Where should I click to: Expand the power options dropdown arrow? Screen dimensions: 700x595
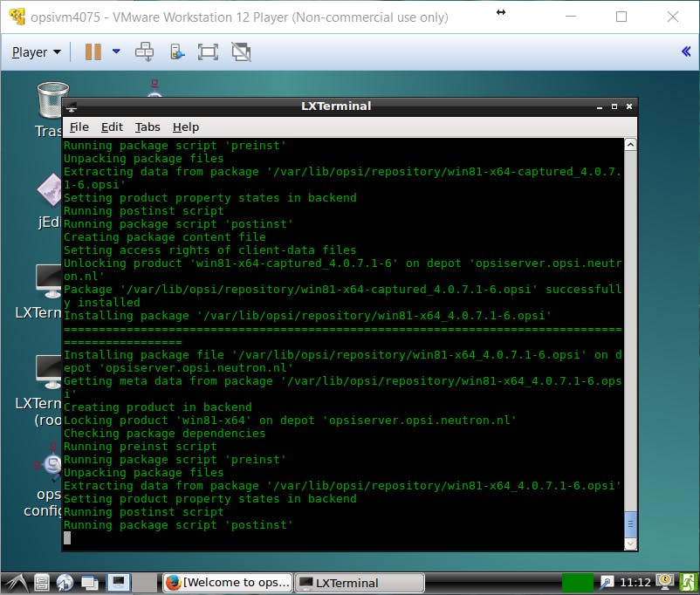(x=116, y=51)
